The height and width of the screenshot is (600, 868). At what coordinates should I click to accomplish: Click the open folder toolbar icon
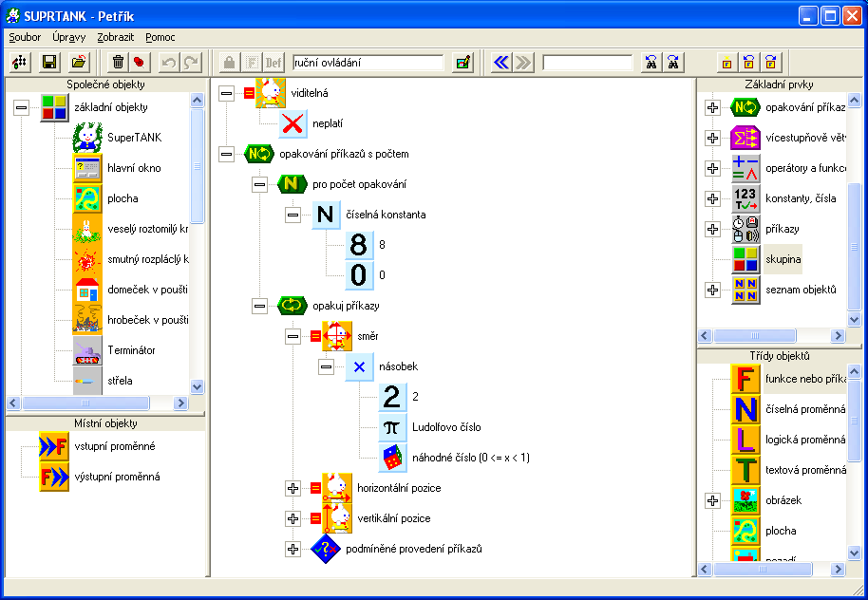coord(80,63)
